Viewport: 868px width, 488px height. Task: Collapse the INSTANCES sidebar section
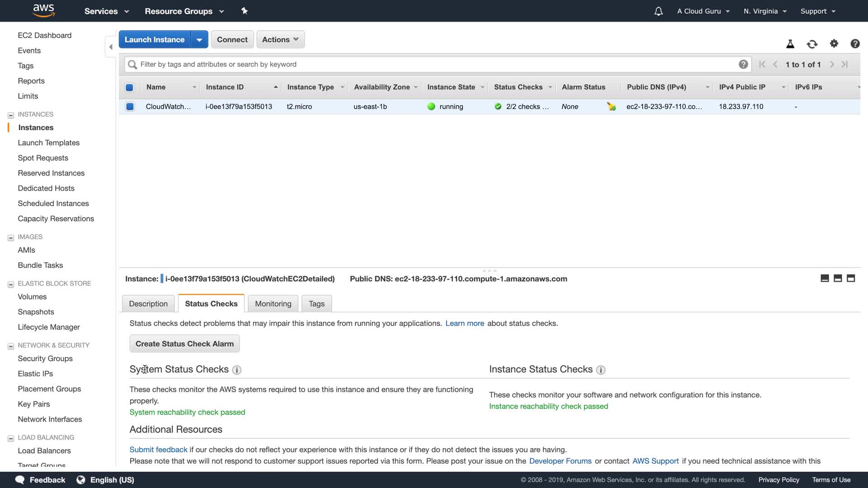coord(11,115)
